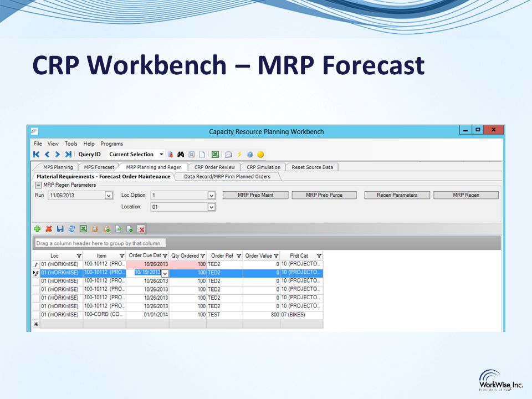Save changes with the floppy disk icon

(60, 229)
